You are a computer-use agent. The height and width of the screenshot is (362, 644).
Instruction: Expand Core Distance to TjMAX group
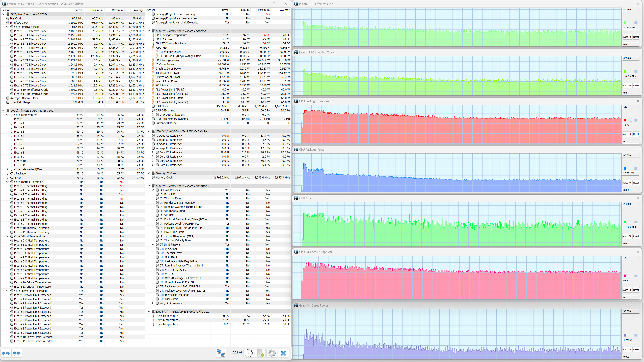pyautogui.click(x=8, y=169)
